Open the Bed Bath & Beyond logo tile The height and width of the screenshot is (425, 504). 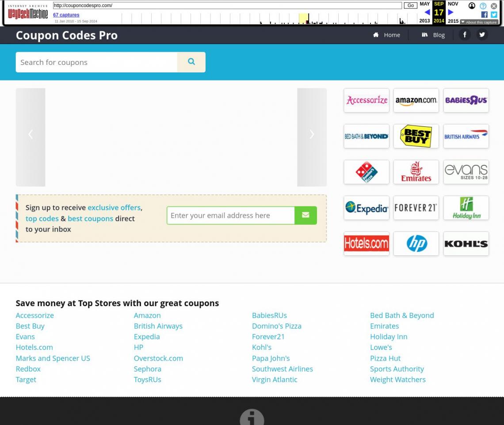(367, 136)
